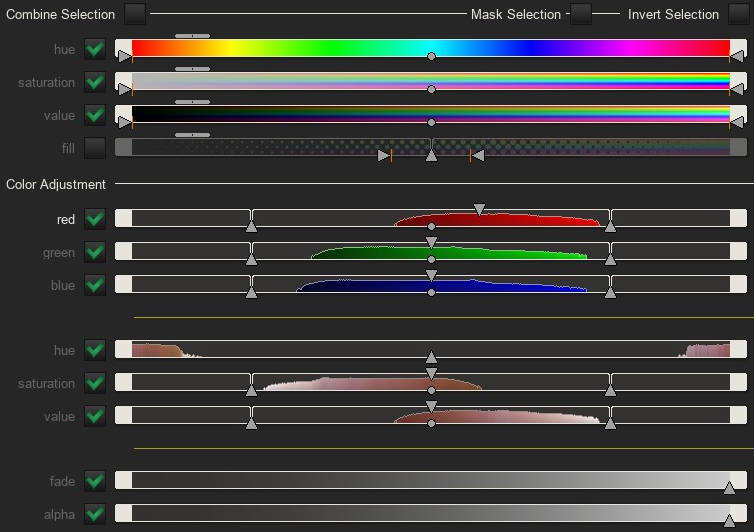Disable the red channel green checkmark
Image resolution: width=754 pixels, height=532 pixels.
point(95,219)
